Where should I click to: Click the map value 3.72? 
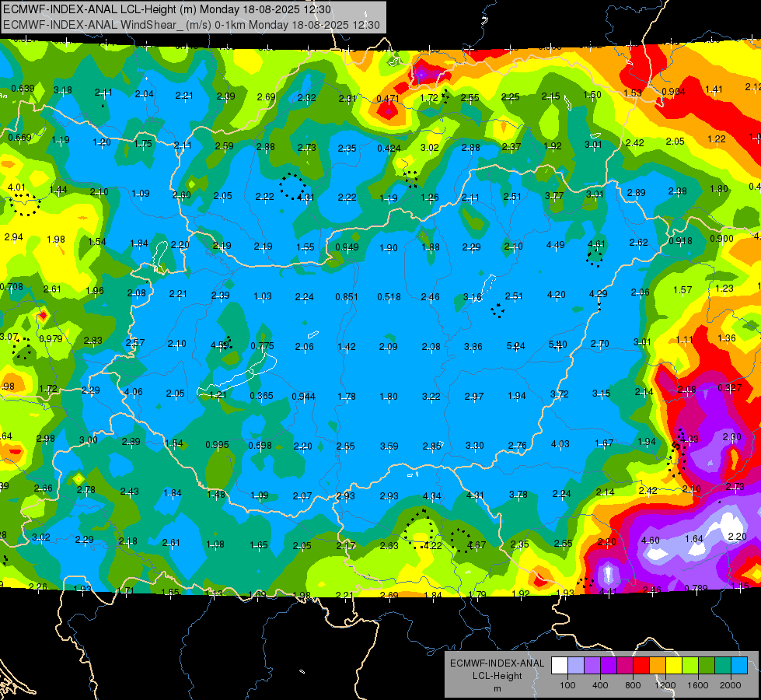(x=560, y=394)
